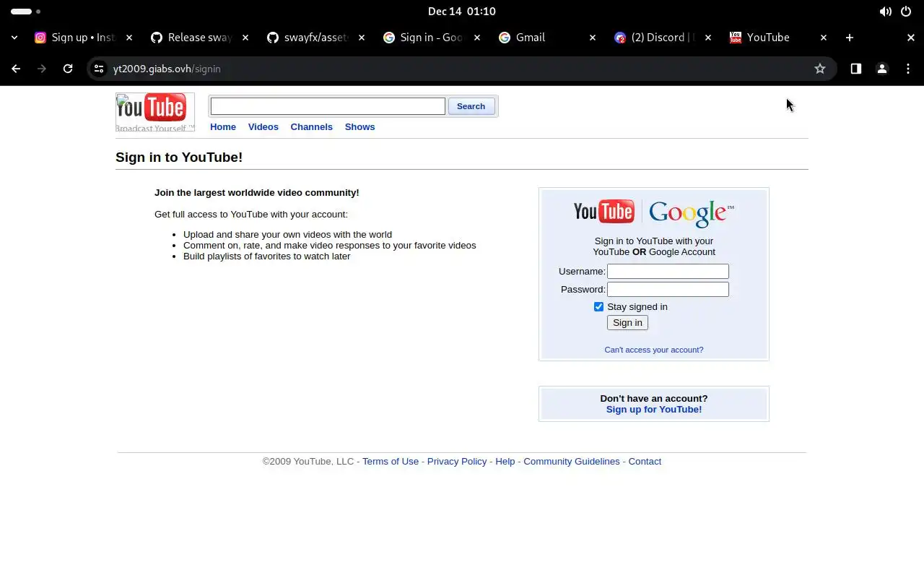
Task: Close the Sign in - Google tab
Action: coord(477,38)
